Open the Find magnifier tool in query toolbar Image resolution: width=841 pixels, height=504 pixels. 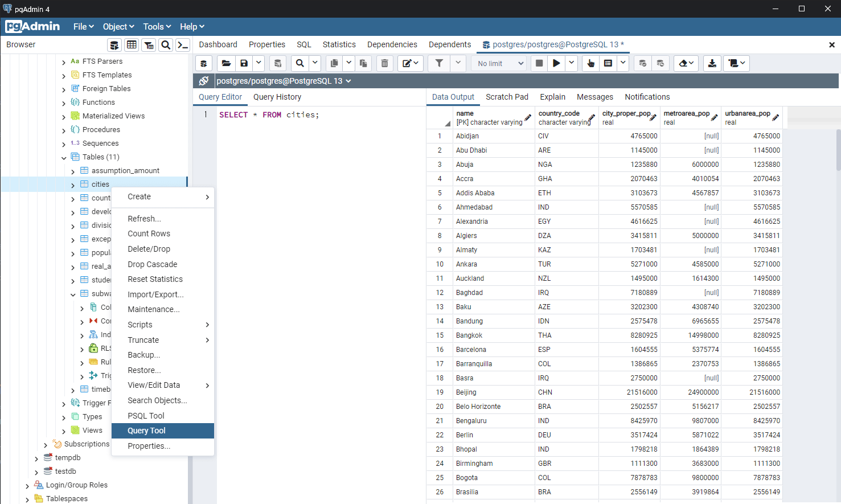tap(300, 63)
